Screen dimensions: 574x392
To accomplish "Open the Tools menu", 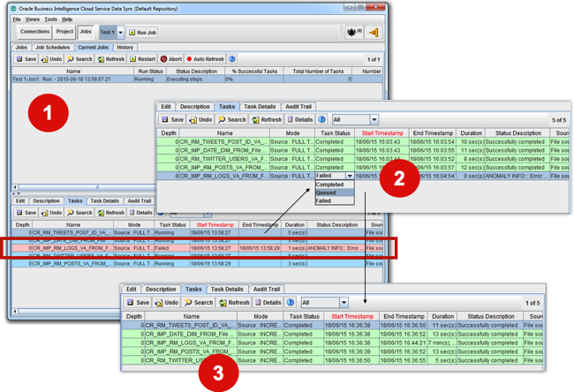I will (51, 19).
